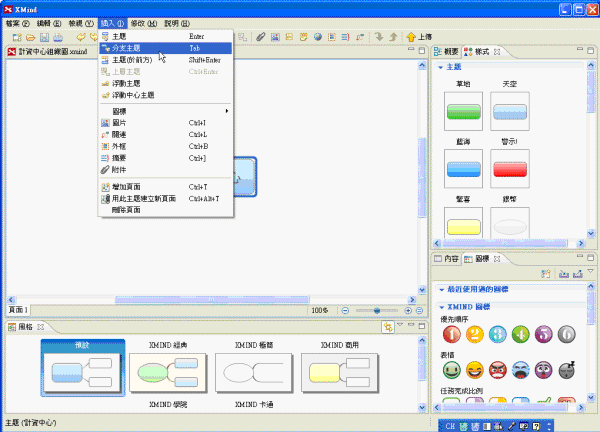This screenshot has height=432, width=600.
Task: Choose 分支主題 from the Insert menu
Action: click(x=165, y=48)
